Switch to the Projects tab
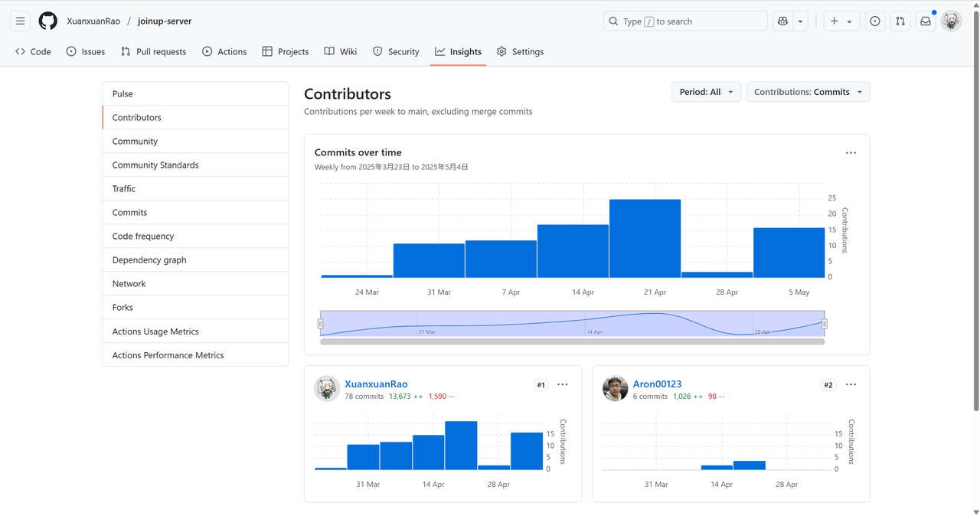 point(285,51)
